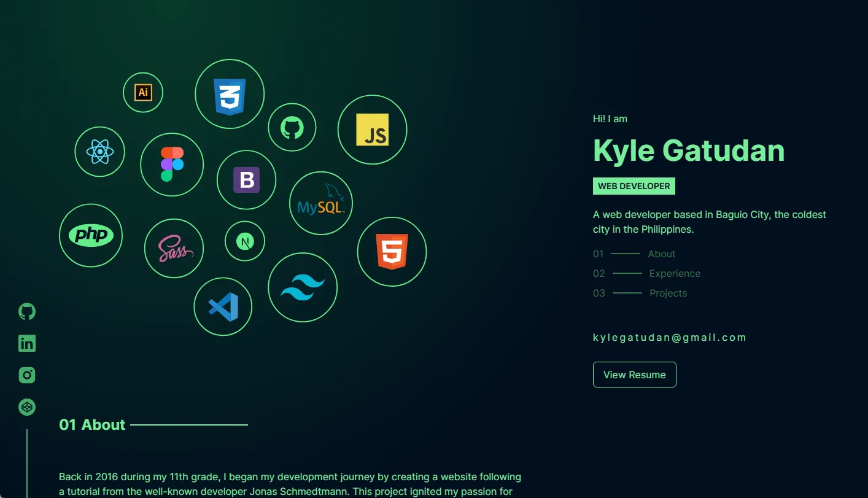Click the PHP logo bubble

(91, 235)
